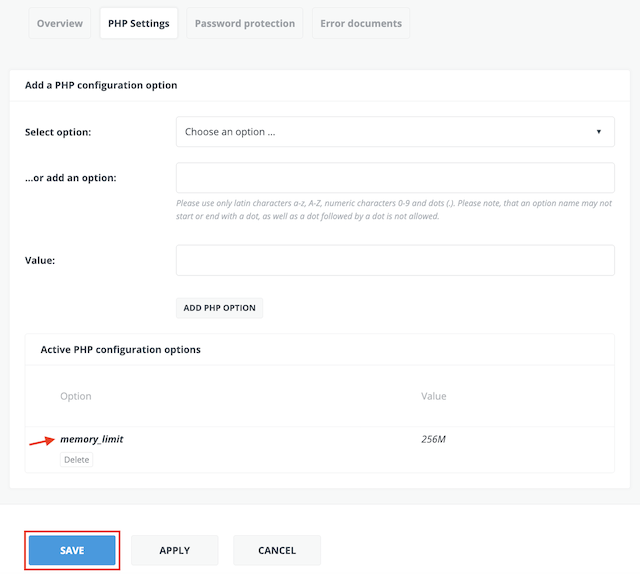Click the 'Add a PHP configuration option' heading
This screenshot has width=640, height=574.
click(101, 85)
